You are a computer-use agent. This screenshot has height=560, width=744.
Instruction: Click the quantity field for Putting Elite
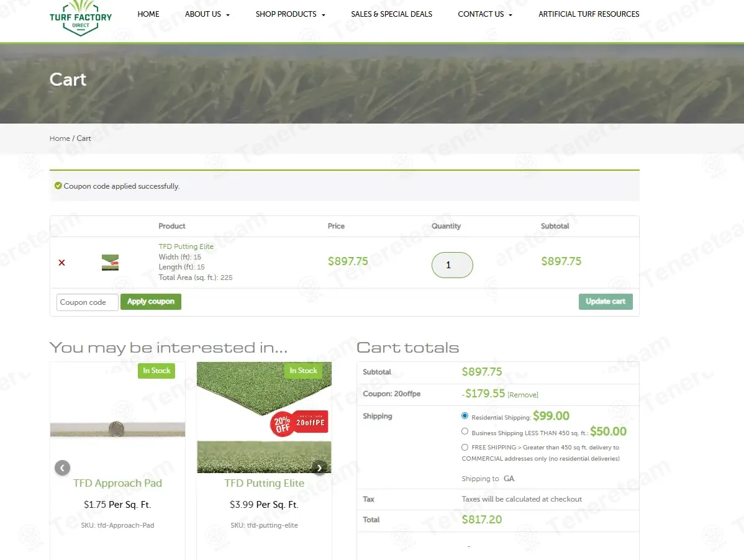click(452, 265)
